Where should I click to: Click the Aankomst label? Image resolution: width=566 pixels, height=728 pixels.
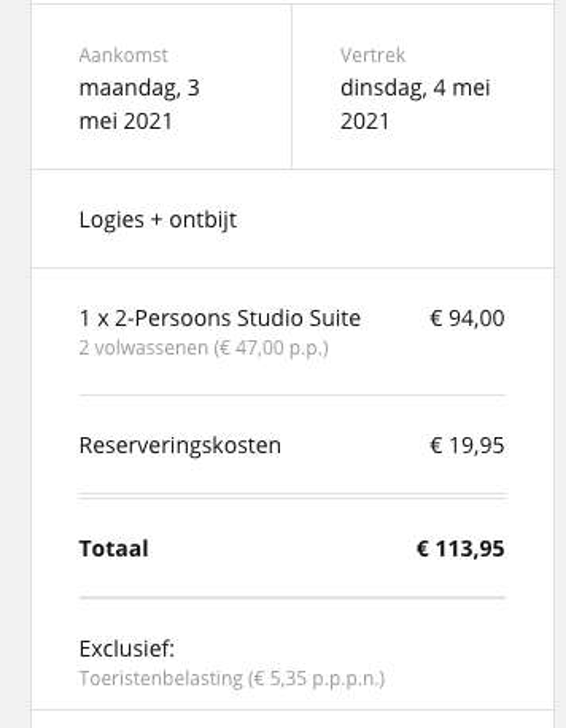pos(123,55)
